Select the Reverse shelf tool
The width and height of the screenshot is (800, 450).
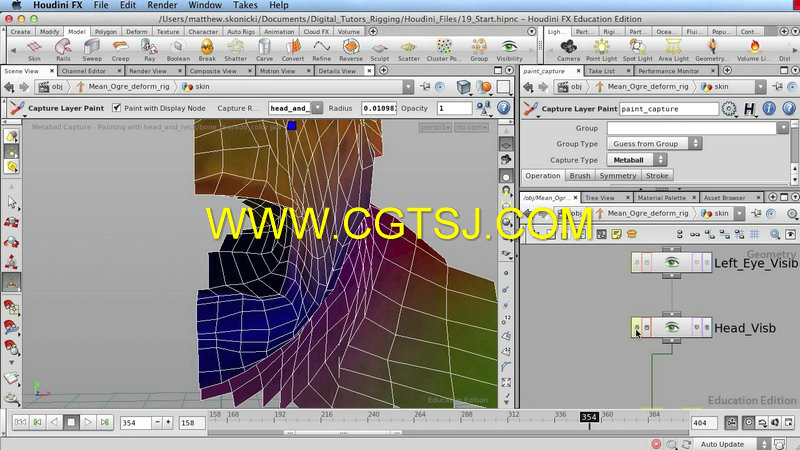click(351, 50)
